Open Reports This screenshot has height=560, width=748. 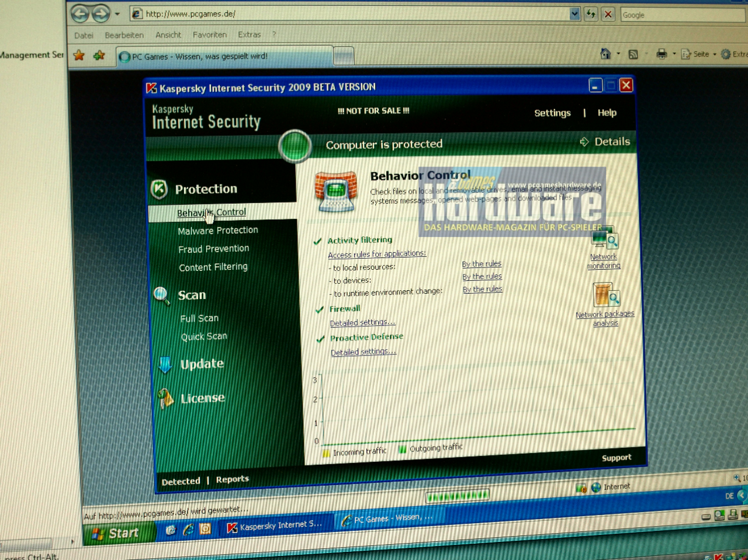pos(233,479)
